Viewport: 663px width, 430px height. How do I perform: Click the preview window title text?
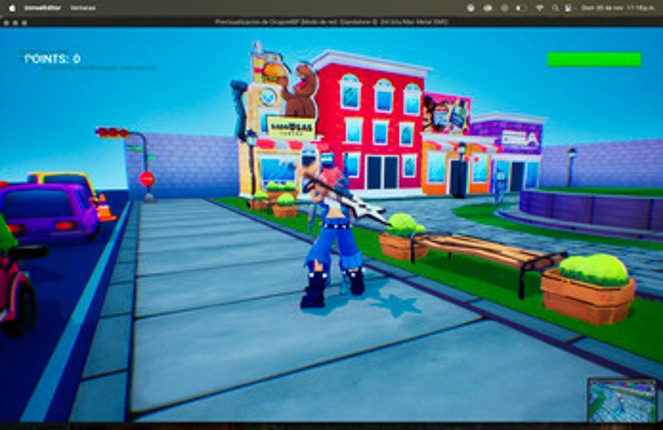pos(331,22)
